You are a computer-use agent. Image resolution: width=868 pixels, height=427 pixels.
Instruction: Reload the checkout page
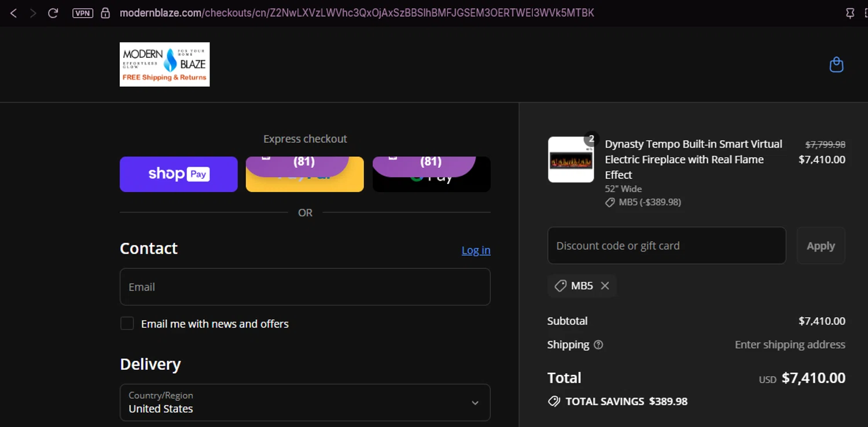pos(53,13)
